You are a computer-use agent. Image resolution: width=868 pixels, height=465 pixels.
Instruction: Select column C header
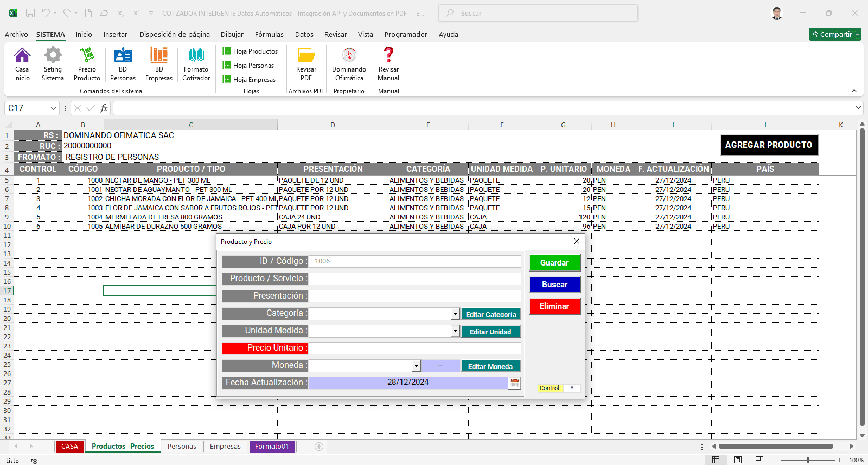(190, 125)
